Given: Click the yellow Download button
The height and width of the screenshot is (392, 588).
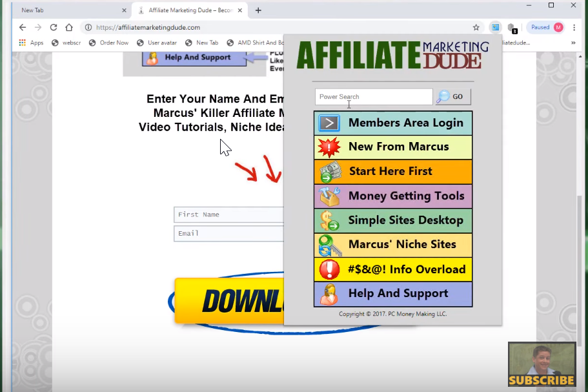Looking at the screenshot, I should (x=230, y=301).
